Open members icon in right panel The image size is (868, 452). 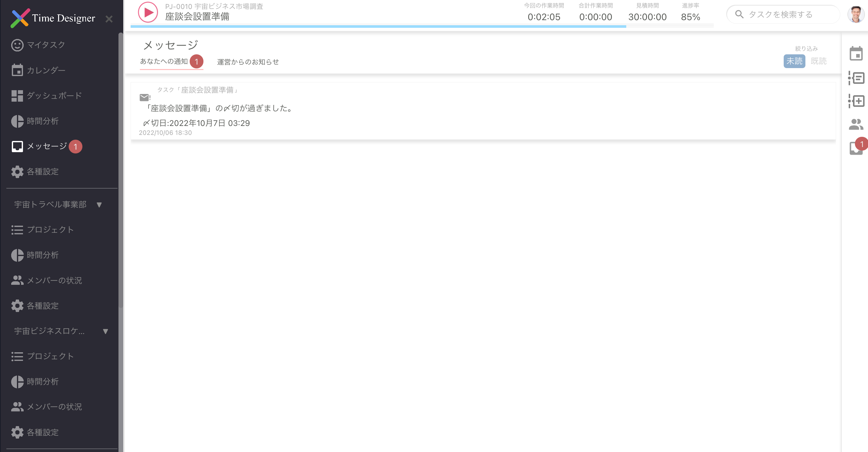856,124
